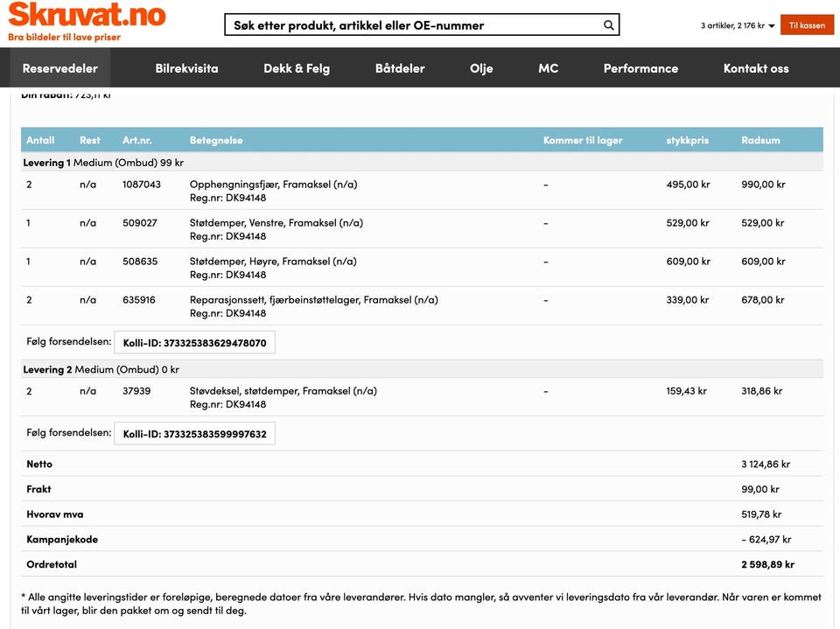Click 'Opphengningsfjær, Framaksel (n/a)' description
840x629 pixels.
[273, 185]
